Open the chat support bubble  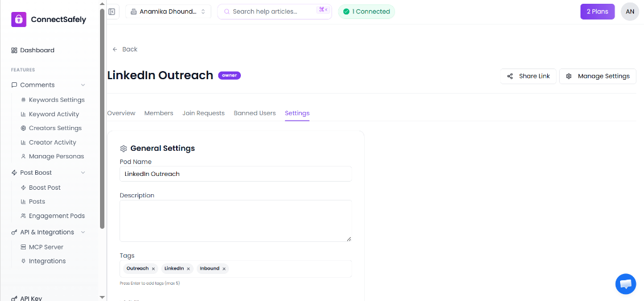626,284
